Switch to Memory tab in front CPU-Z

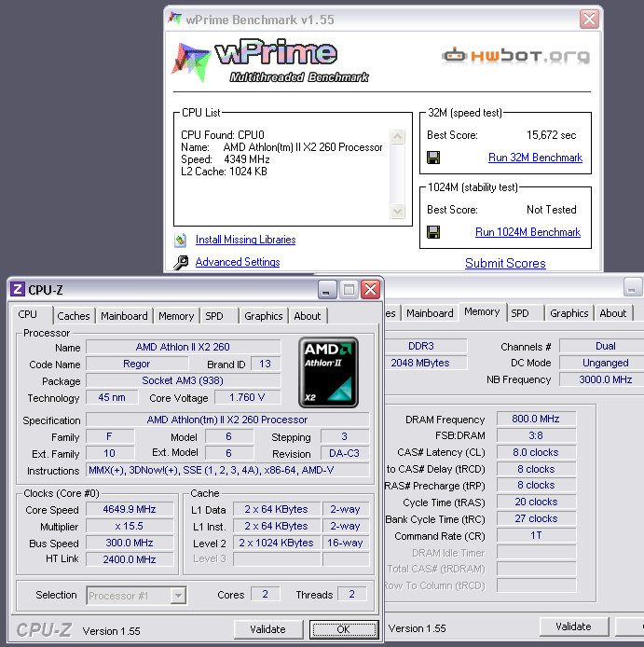pyautogui.click(x=176, y=316)
